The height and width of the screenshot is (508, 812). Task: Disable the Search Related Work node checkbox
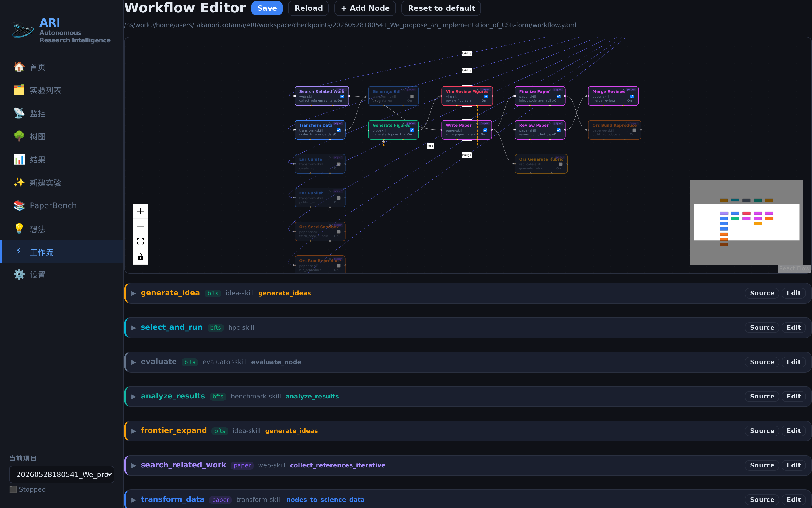coord(342,97)
